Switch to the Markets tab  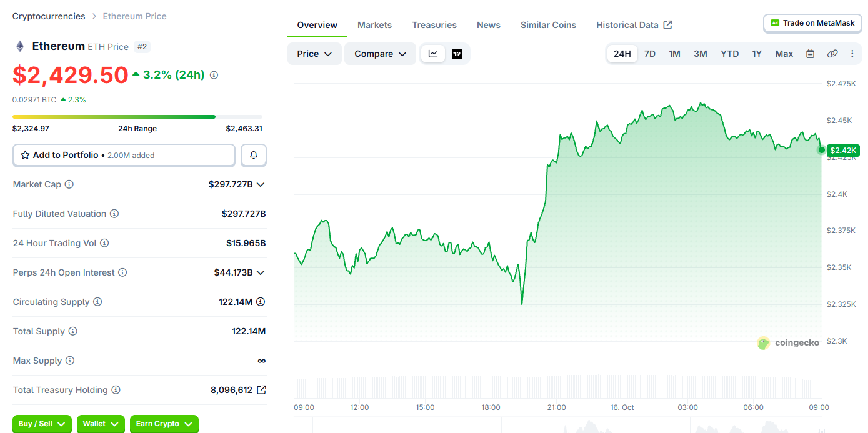click(x=375, y=25)
